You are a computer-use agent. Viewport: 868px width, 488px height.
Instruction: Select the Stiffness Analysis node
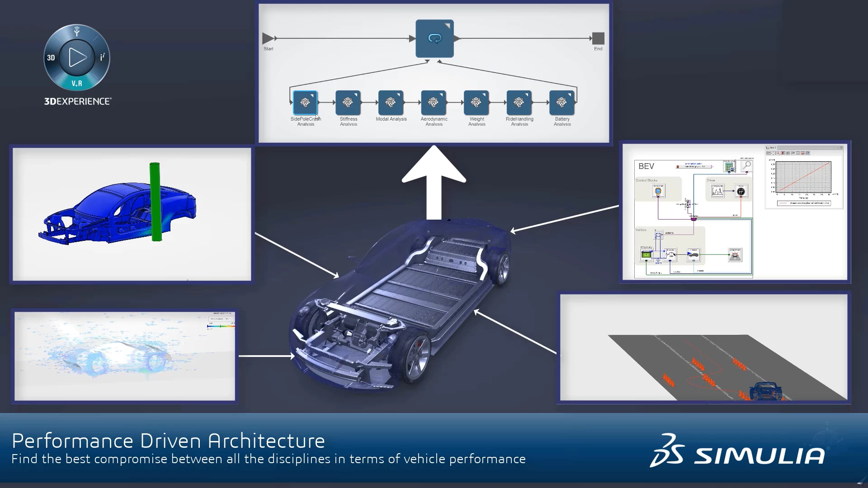pos(348,103)
